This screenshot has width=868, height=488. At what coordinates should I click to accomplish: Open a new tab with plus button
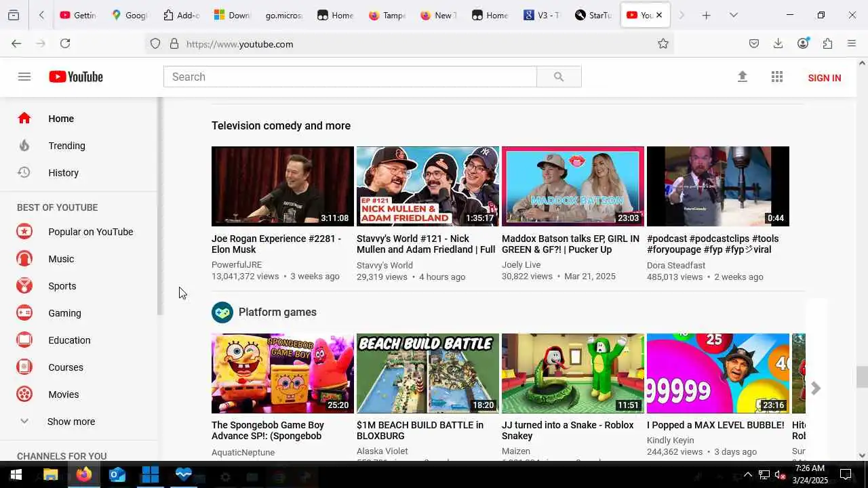point(707,15)
